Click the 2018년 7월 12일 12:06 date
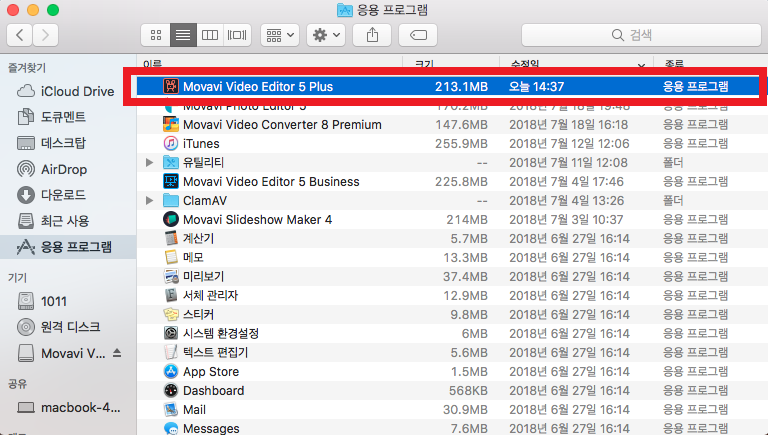The height and width of the screenshot is (435, 768). point(569,144)
